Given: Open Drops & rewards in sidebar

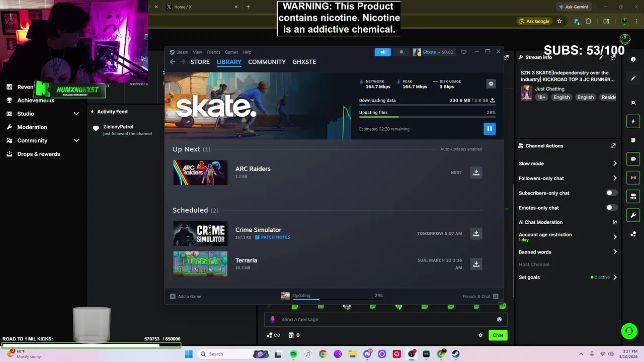Looking at the screenshot, I should [x=39, y=154].
